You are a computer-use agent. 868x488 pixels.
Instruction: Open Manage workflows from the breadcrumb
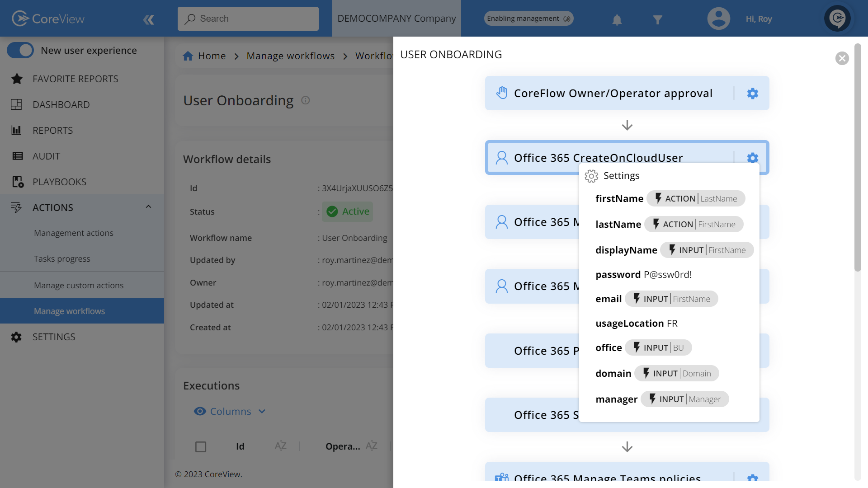pos(290,56)
